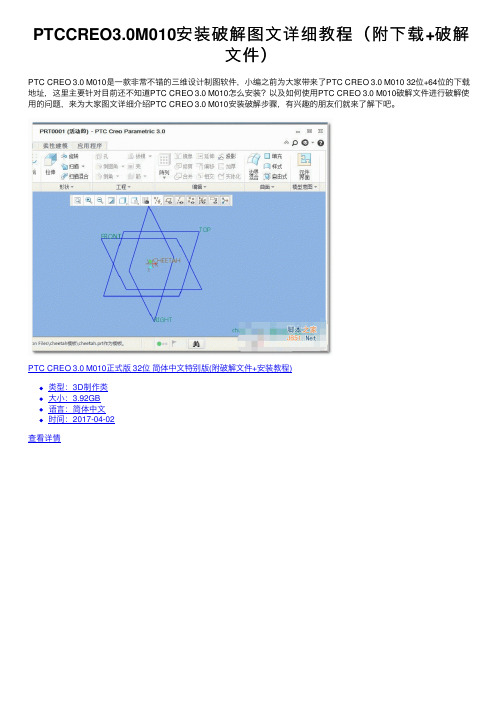
Task: Expand the 编辑 group dropdown
Action: (x=199, y=187)
